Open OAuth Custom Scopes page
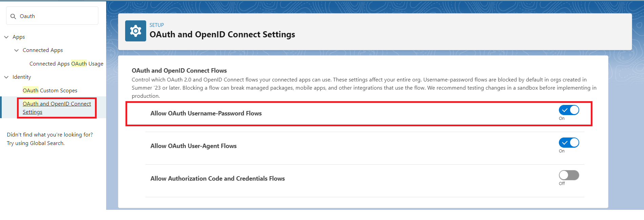The image size is (644, 220). click(50, 91)
